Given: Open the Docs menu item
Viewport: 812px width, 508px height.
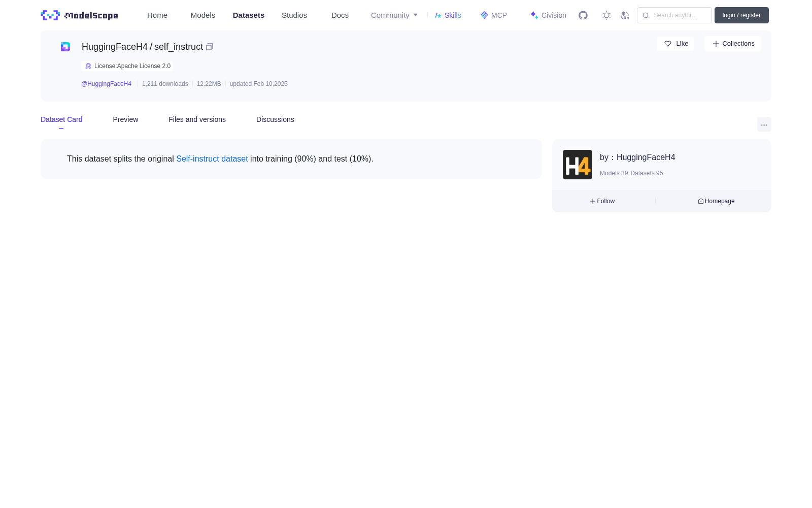Looking at the screenshot, I should point(340,15).
